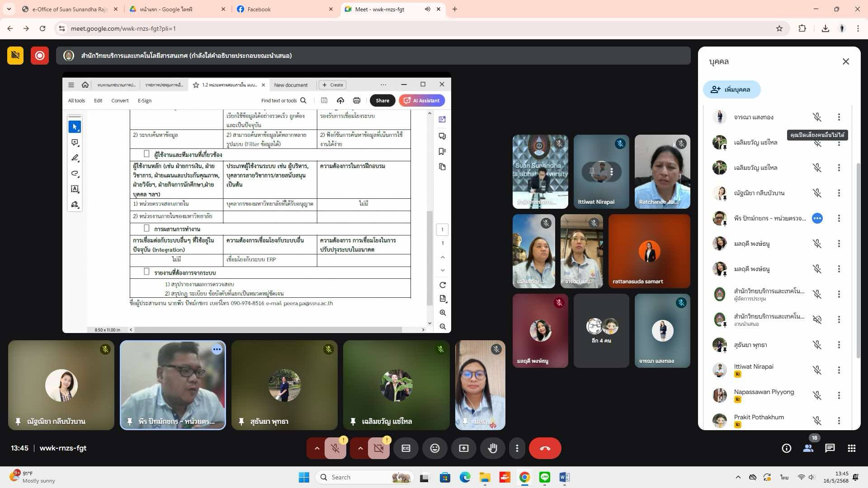Expand audio settings chevron beside microphone
Viewport: 868px width, 488px height.
pos(317,448)
